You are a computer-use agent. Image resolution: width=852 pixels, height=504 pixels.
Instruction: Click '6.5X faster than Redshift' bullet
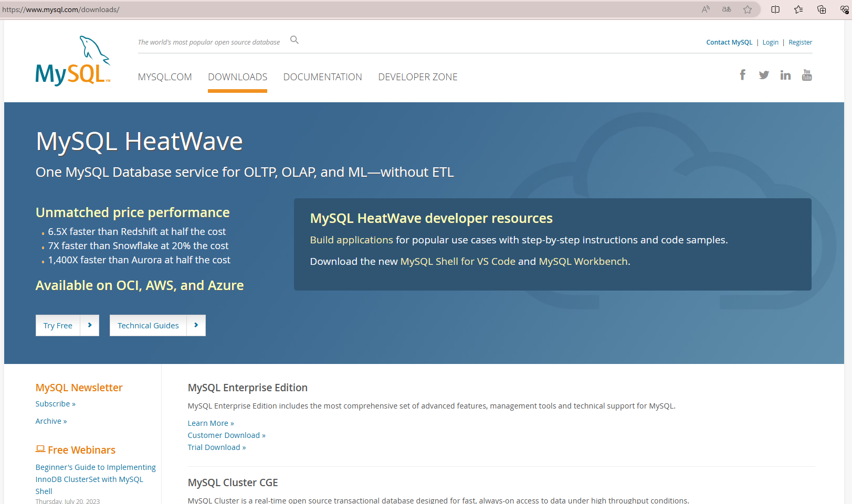point(136,231)
